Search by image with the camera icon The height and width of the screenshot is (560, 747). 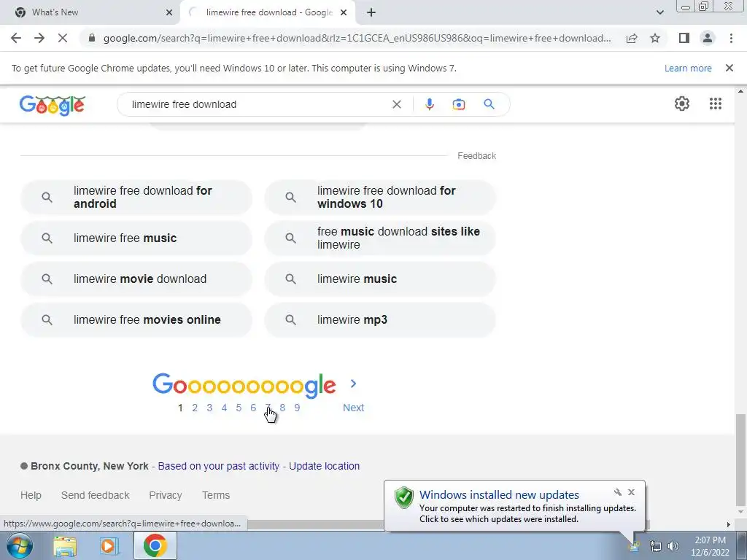pos(458,104)
